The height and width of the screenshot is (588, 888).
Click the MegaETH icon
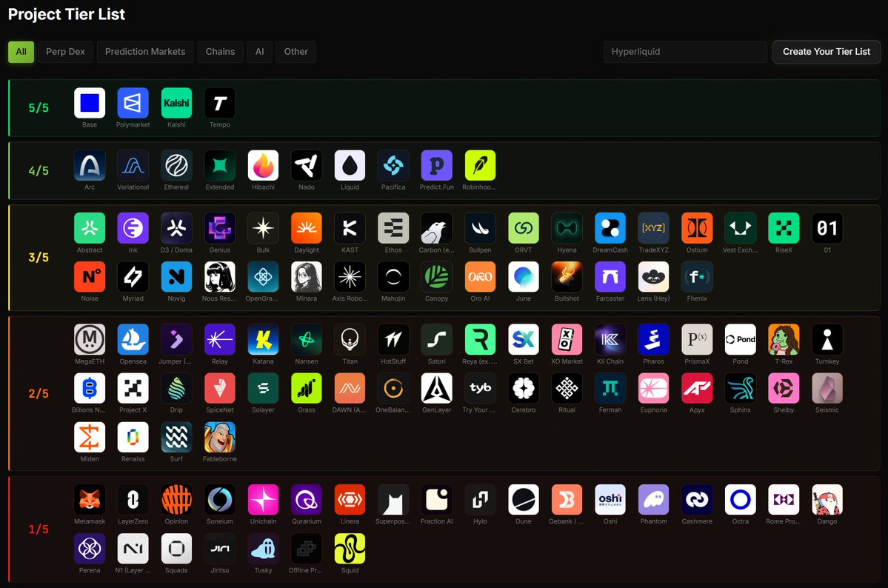(90, 339)
